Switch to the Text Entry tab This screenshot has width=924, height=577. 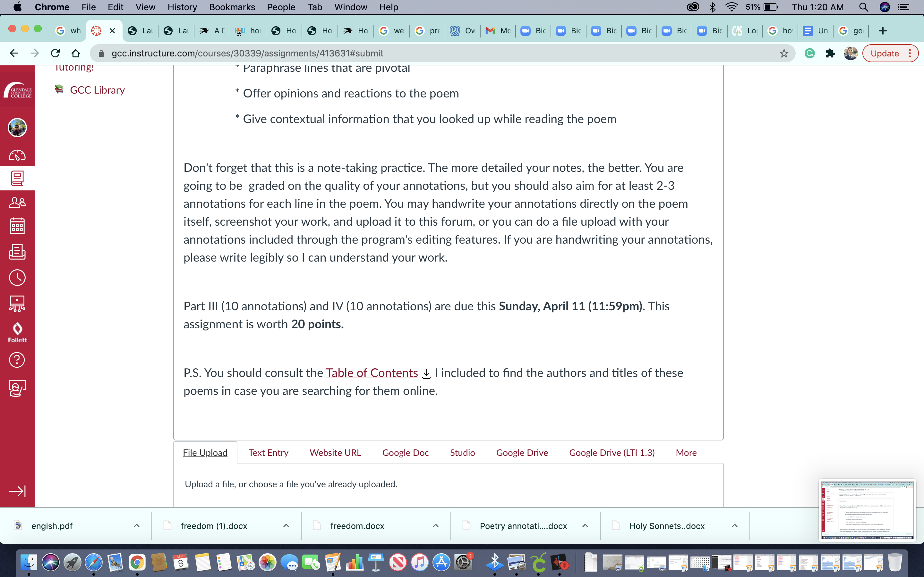(268, 453)
